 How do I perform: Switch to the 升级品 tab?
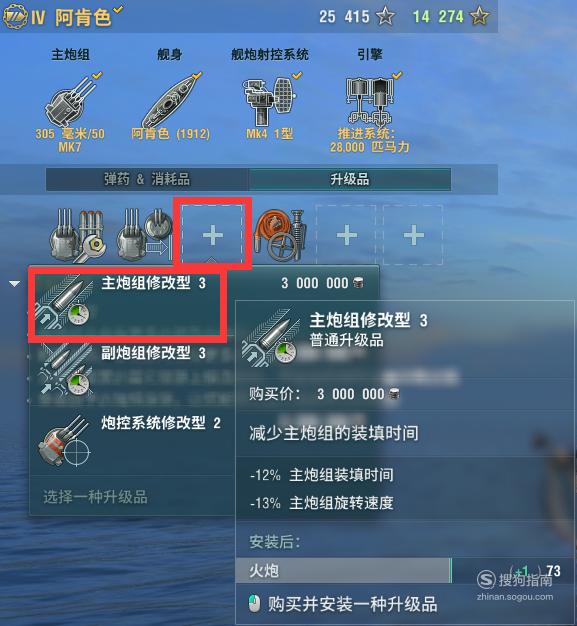(x=350, y=179)
